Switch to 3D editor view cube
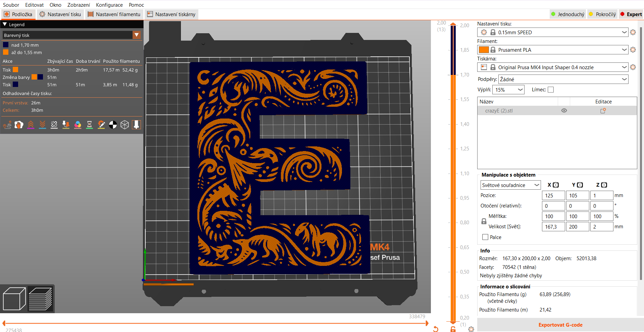This screenshot has width=644, height=332. pyautogui.click(x=14, y=299)
